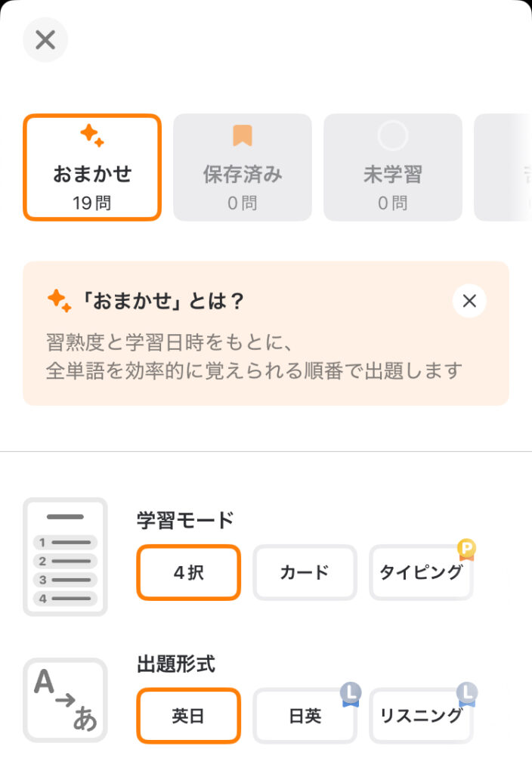Select the 英日 question format
This screenshot has height=774, width=532.
(x=188, y=716)
